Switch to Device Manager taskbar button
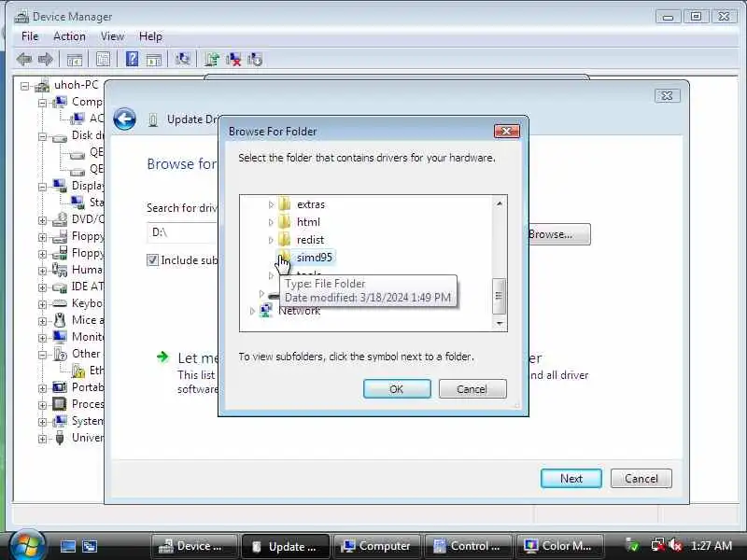The image size is (747, 560). tap(194, 546)
